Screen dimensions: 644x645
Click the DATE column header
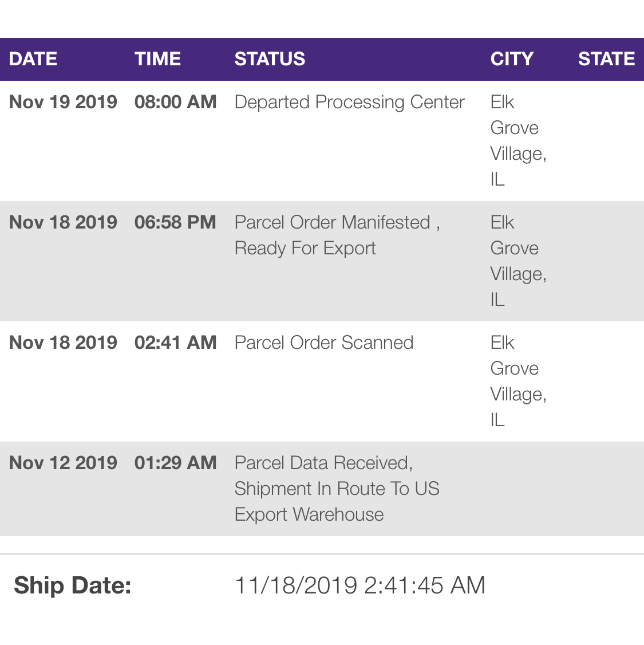[33, 59]
